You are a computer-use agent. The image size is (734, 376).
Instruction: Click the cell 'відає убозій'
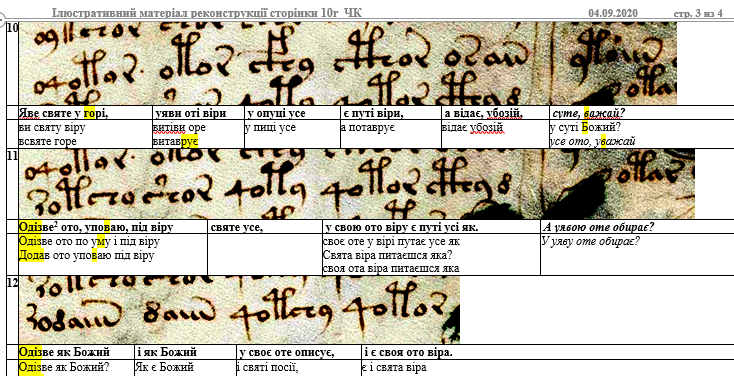coord(496,134)
